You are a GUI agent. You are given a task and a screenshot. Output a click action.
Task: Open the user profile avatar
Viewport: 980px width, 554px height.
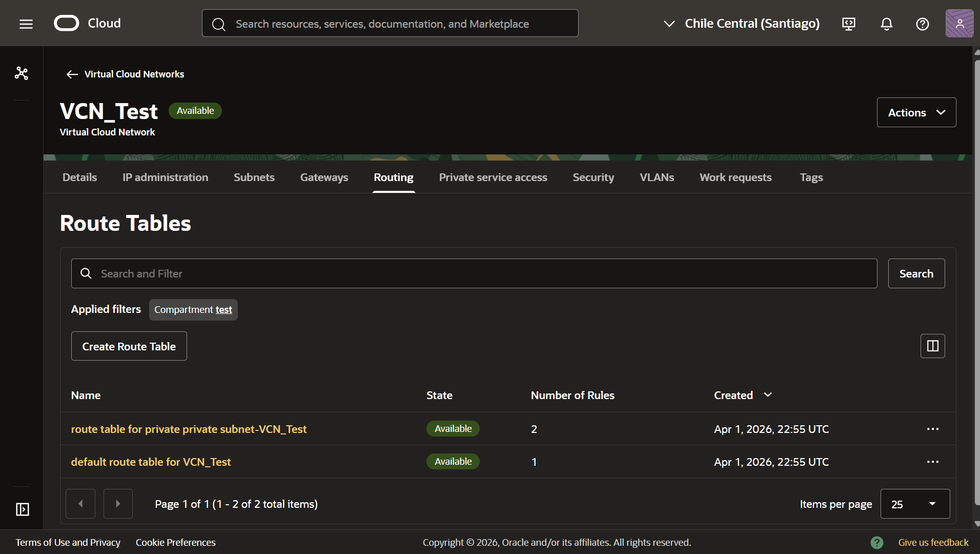coord(959,23)
